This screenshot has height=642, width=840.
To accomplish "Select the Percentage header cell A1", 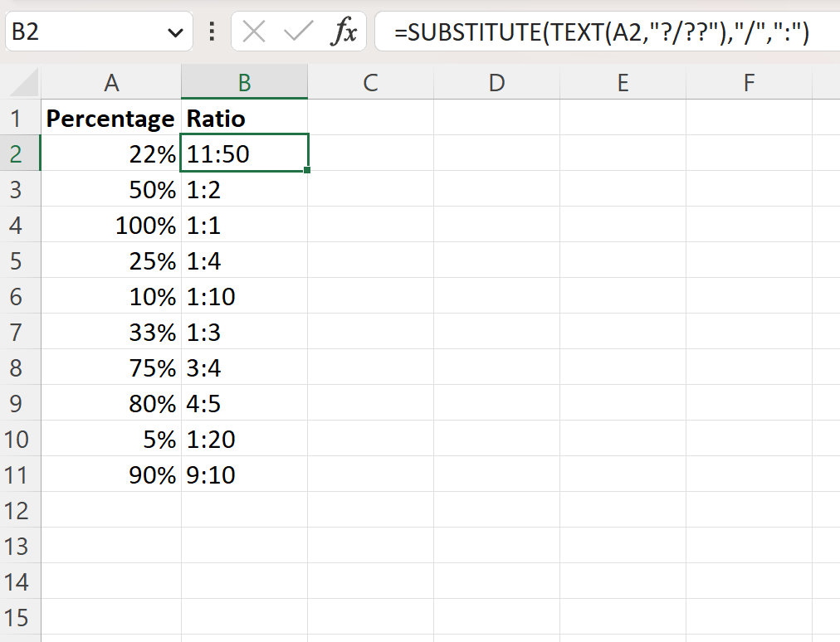I will 110,118.
